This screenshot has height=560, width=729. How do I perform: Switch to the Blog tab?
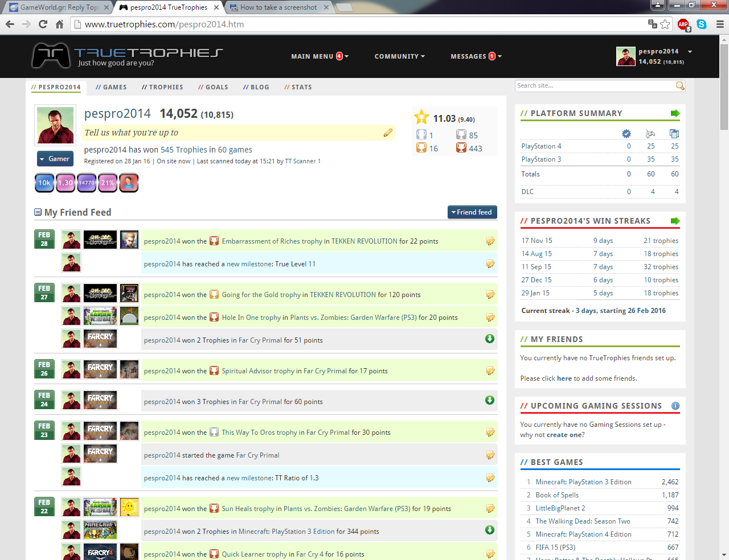256,87
